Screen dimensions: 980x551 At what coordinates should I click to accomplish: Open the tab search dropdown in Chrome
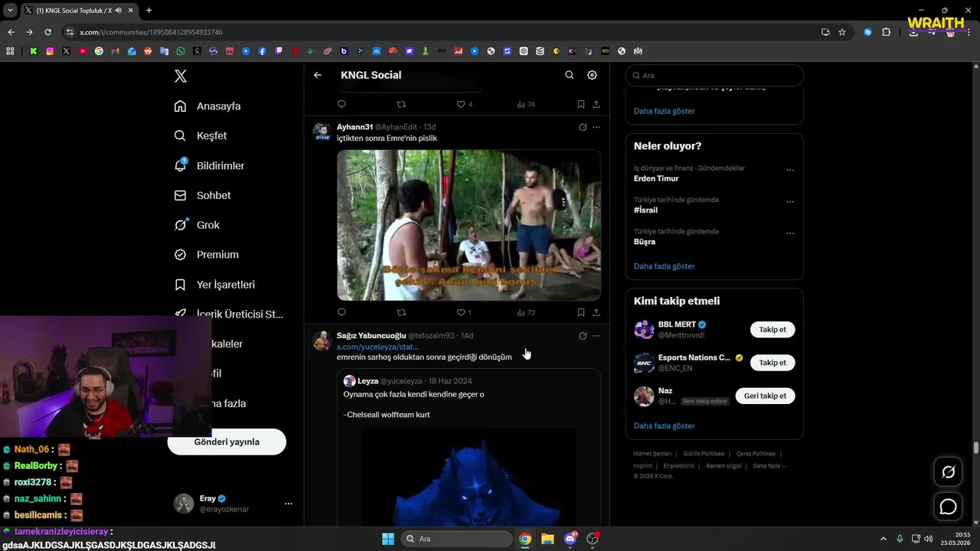point(11,11)
